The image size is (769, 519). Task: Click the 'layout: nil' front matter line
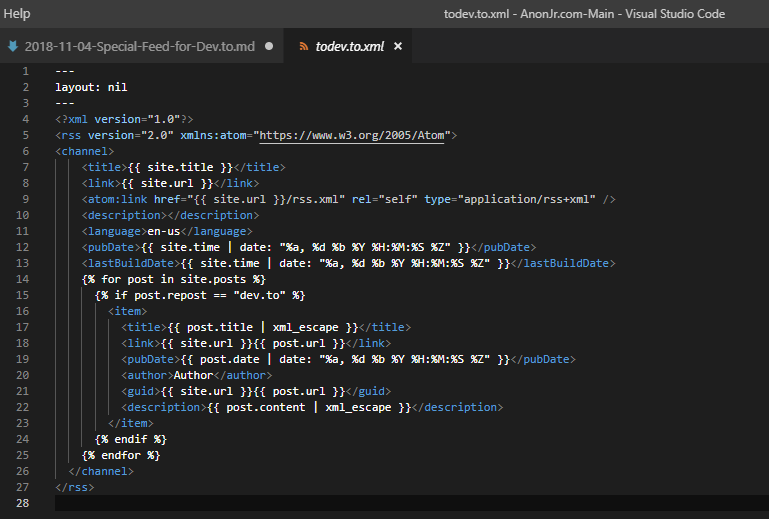[91, 87]
